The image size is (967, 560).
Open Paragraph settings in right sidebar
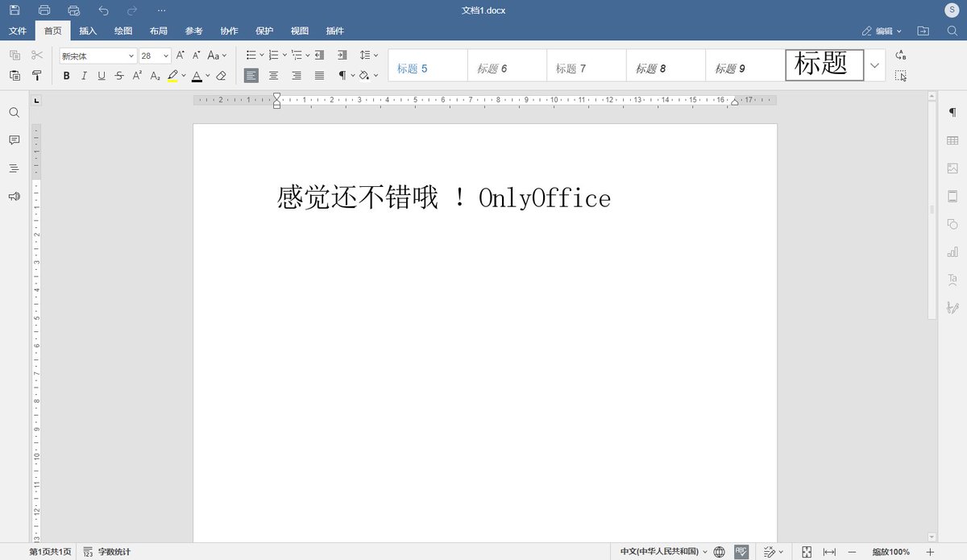coord(952,113)
